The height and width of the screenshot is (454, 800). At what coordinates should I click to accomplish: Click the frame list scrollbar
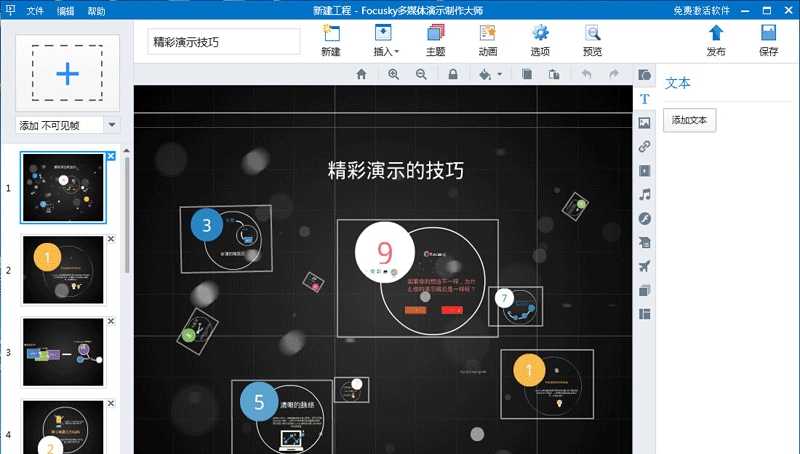pos(127,214)
